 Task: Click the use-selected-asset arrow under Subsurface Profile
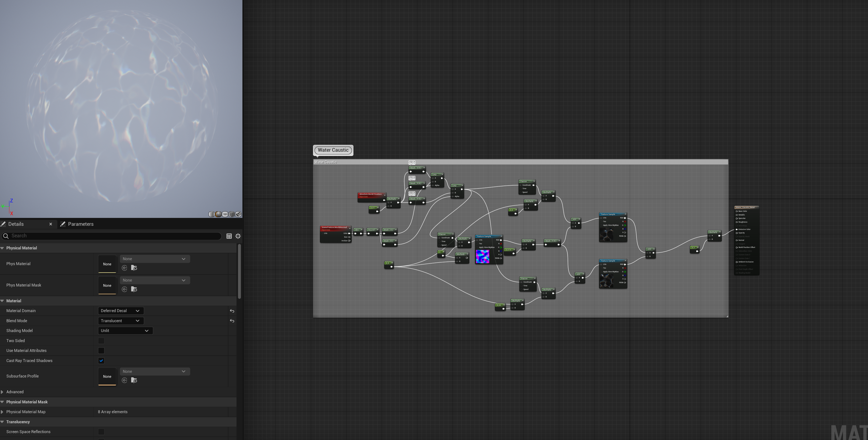(124, 380)
